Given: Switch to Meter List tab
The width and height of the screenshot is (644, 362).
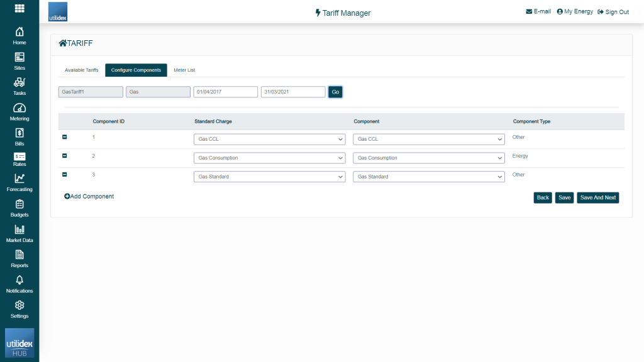Looking at the screenshot, I should point(184,70).
